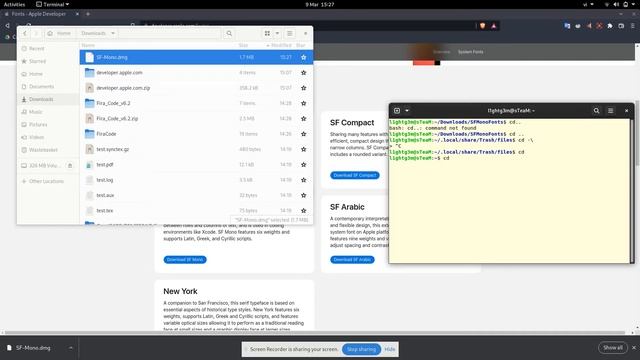This screenshot has width=640, height=360.
Task: Select the FiraCode folder
Action: pyautogui.click(x=196, y=134)
